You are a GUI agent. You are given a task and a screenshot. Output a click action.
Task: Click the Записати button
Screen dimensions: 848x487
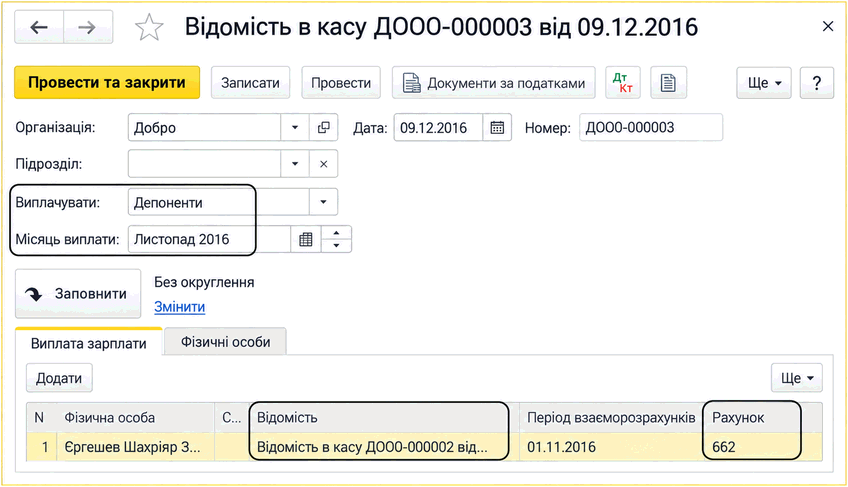click(x=250, y=83)
